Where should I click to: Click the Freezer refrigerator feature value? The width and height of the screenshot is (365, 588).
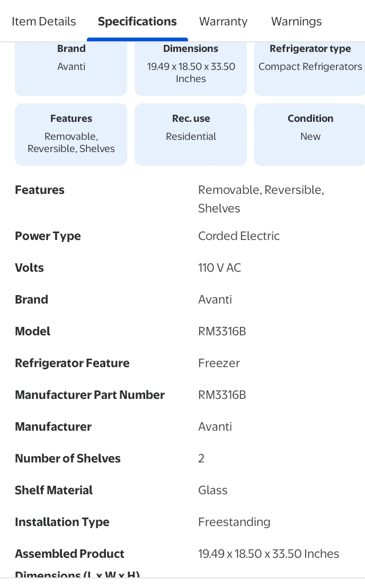(219, 363)
